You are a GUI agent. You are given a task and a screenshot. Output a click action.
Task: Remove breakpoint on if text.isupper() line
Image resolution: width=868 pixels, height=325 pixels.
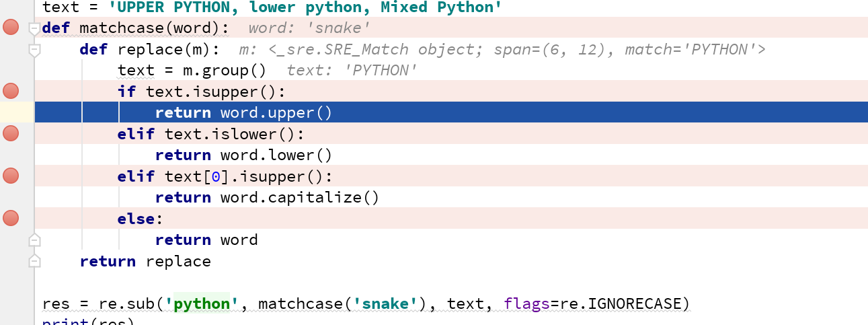(11, 91)
